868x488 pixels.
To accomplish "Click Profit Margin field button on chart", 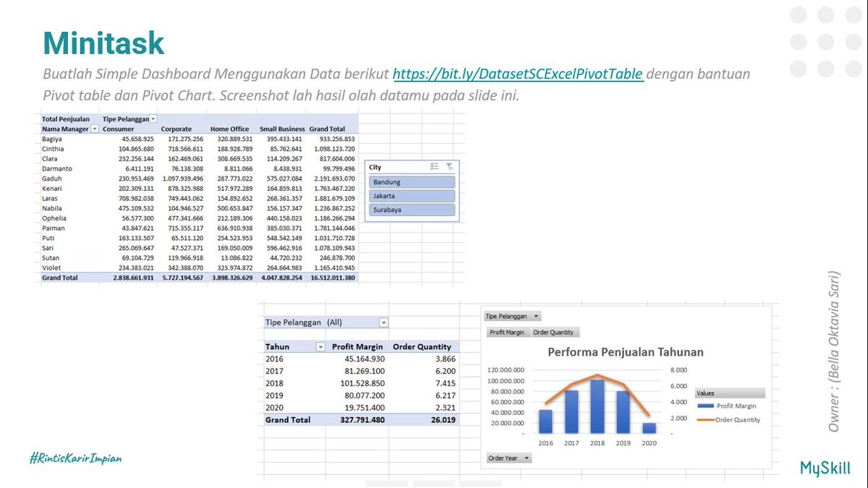I will pos(507,333).
